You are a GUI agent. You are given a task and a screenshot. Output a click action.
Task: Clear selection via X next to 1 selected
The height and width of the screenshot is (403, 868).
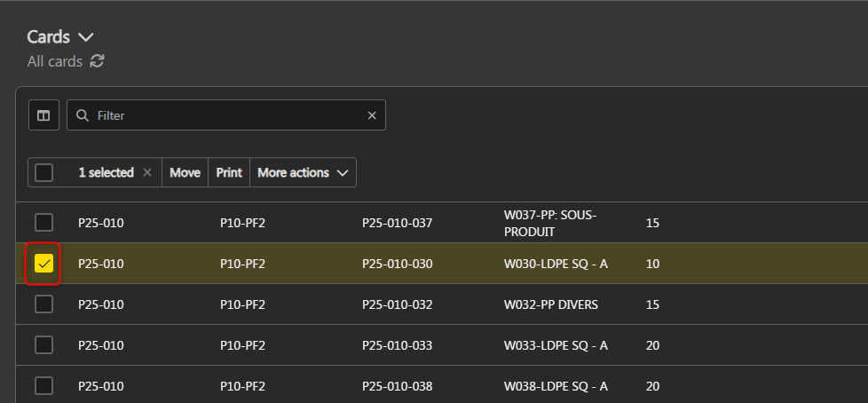tap(147, 173)
